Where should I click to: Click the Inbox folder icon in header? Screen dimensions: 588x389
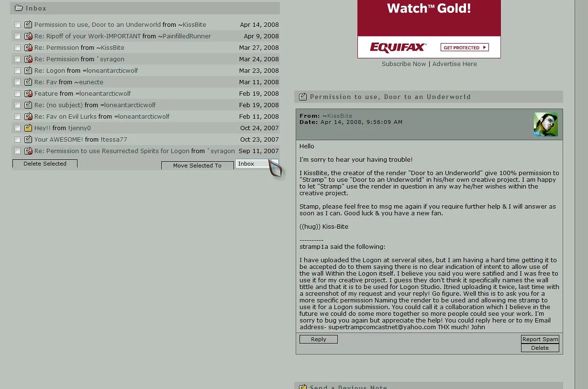(x=19, y=8)
